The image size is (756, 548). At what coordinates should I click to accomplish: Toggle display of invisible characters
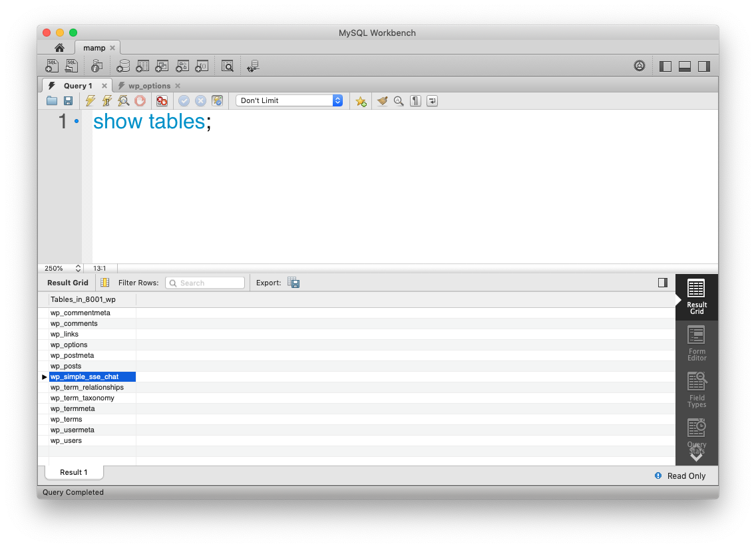[415, 100]
